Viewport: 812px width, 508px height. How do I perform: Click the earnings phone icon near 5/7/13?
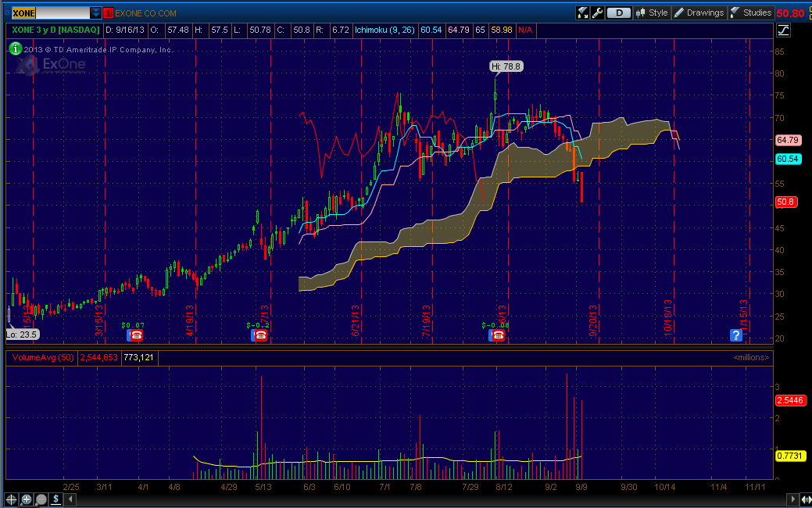[x=259, y=335]
